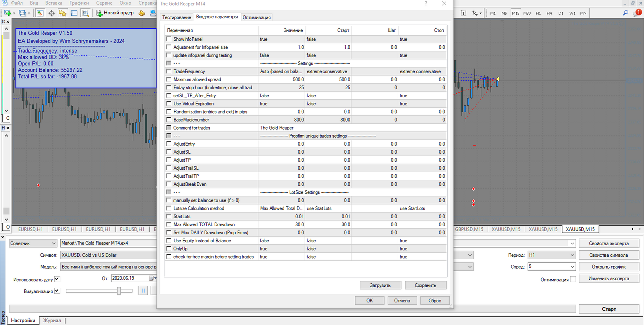Toggle the Data Window crosshair icon
This screenshot has height=325, width=644.
pos(51,13)
